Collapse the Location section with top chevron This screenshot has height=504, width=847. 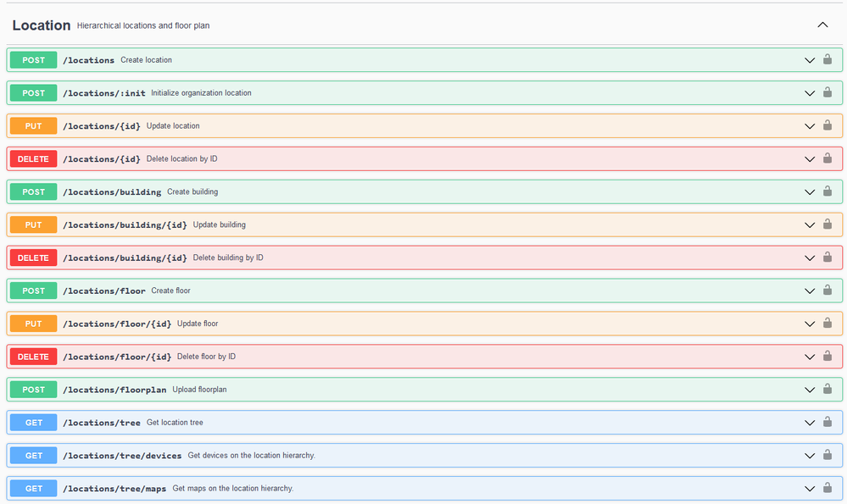822,25
